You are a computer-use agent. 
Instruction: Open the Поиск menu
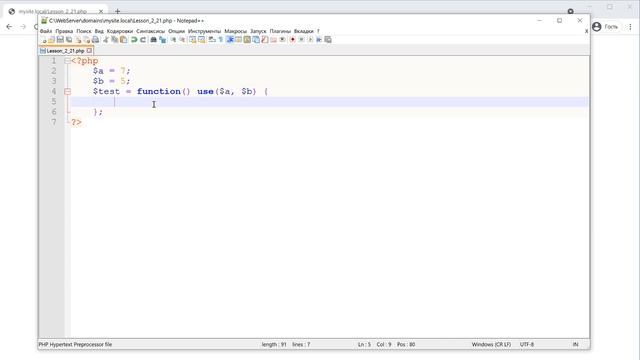(84, 31)
